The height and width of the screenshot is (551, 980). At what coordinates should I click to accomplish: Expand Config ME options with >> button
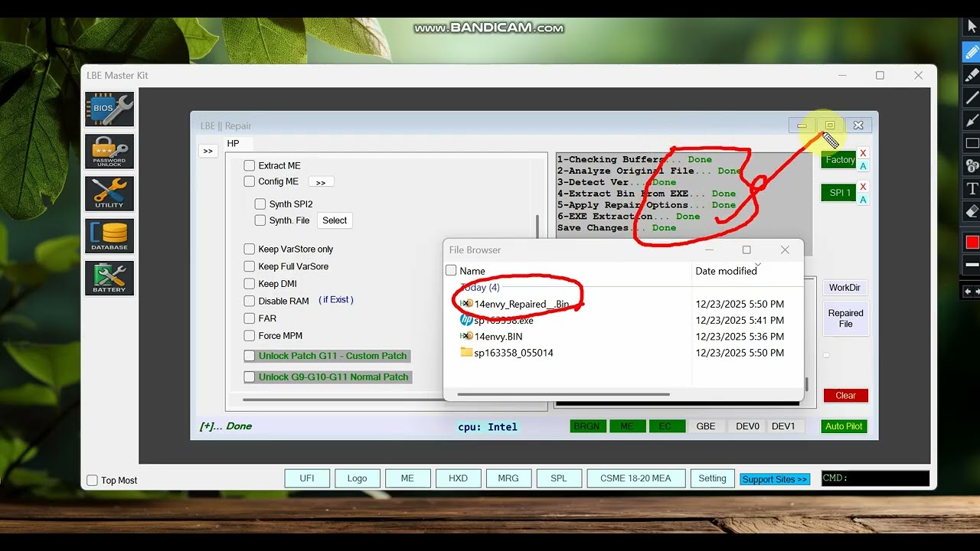pyautogui.click(x=321, y=182)
